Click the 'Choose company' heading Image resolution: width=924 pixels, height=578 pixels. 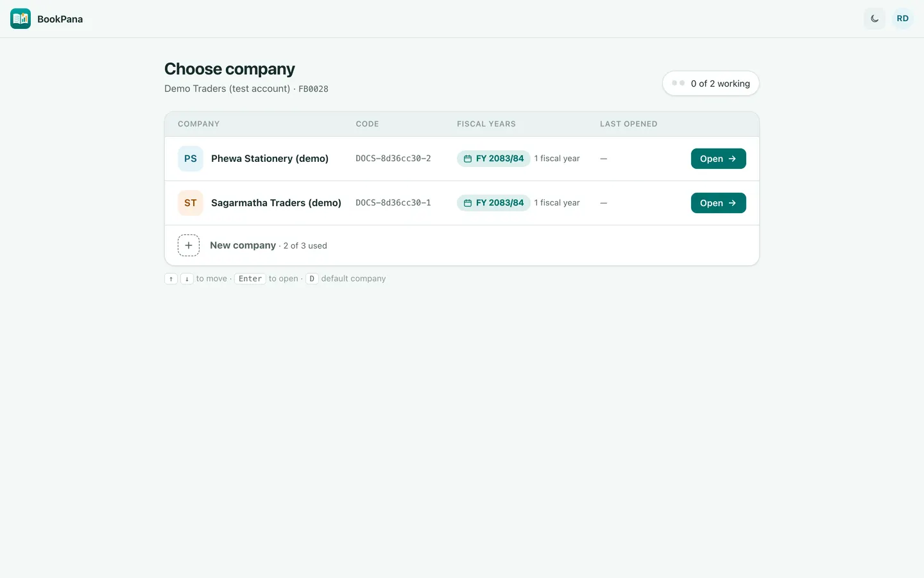coord(230,69)
